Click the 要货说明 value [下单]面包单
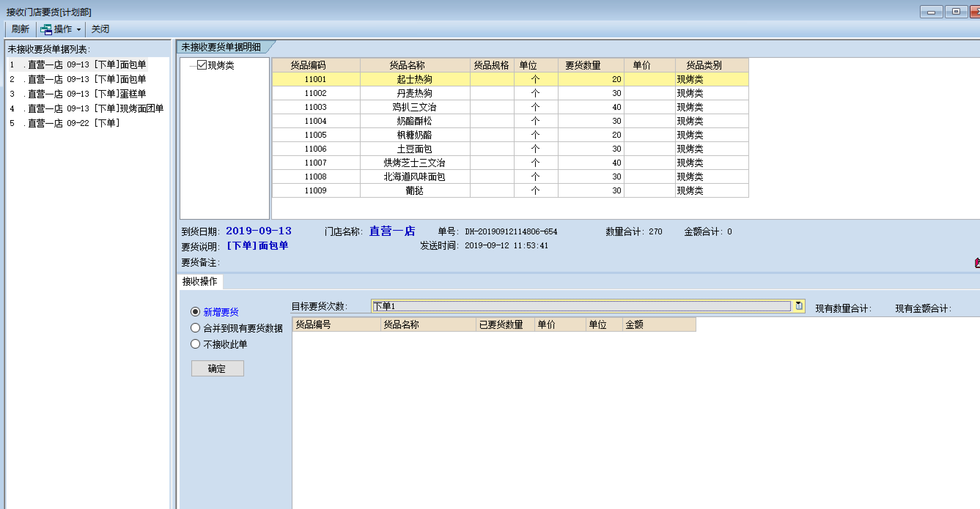Viewport: 980px width, 509px height. [x=258, y=246]
